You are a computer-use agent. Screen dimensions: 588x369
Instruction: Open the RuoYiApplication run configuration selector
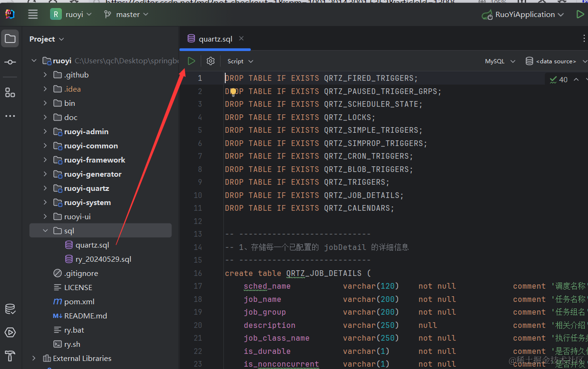524,15
